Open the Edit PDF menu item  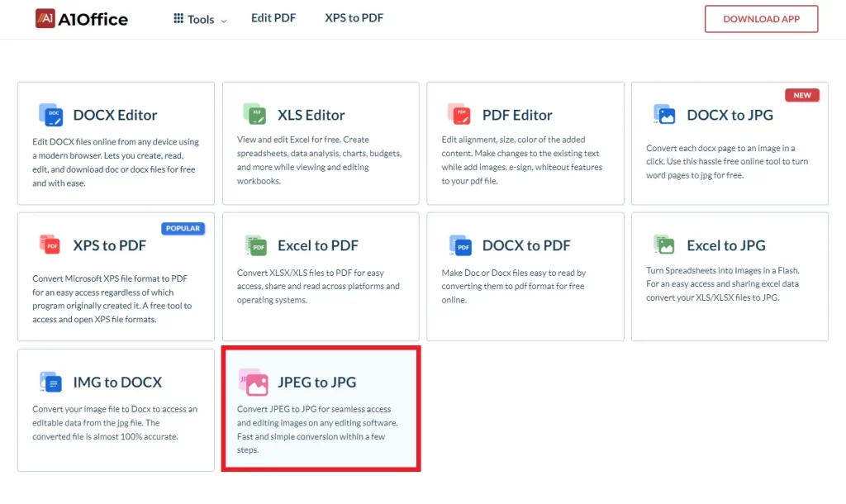[273, 18]
